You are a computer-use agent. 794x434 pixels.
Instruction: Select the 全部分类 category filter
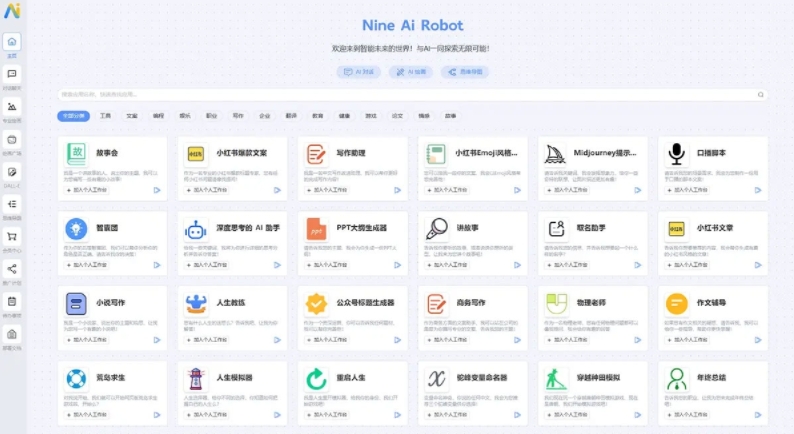pos(73,116)
